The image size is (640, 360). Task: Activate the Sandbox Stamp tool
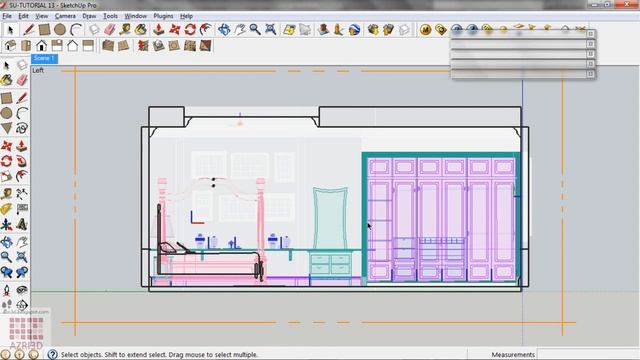tap(159, 46)
